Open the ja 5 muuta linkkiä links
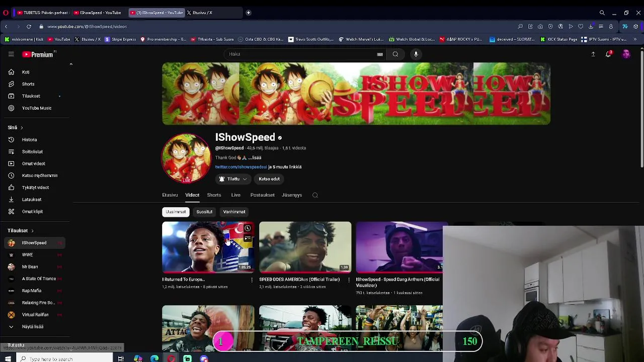Viewport: 644px width, 362px height. coord(285,167)
